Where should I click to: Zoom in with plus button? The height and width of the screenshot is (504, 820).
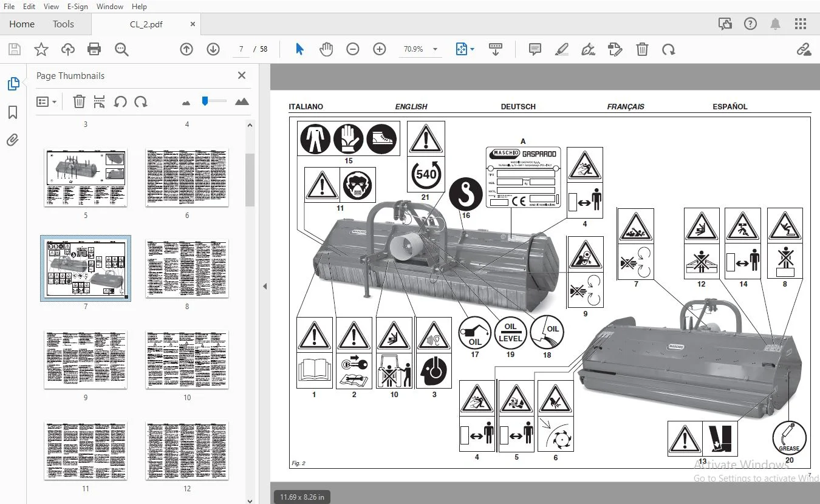(380, 49)
